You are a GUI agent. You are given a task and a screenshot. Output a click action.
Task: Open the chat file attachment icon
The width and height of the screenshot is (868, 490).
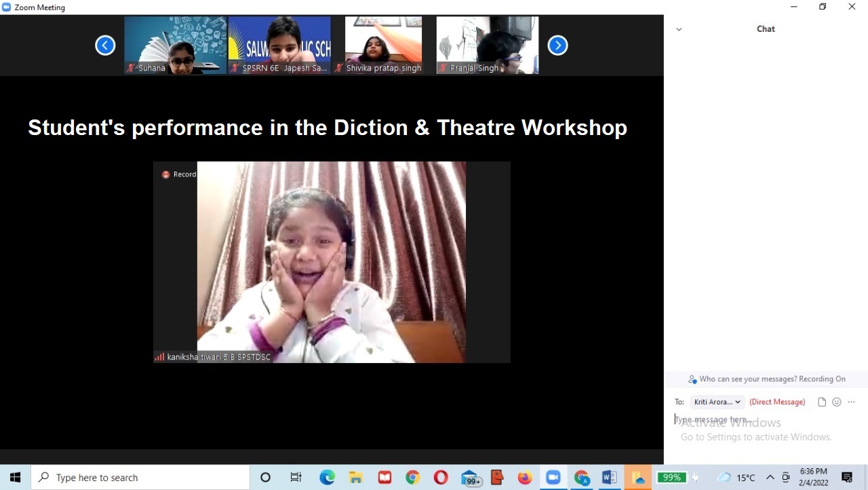coord(822,402)
